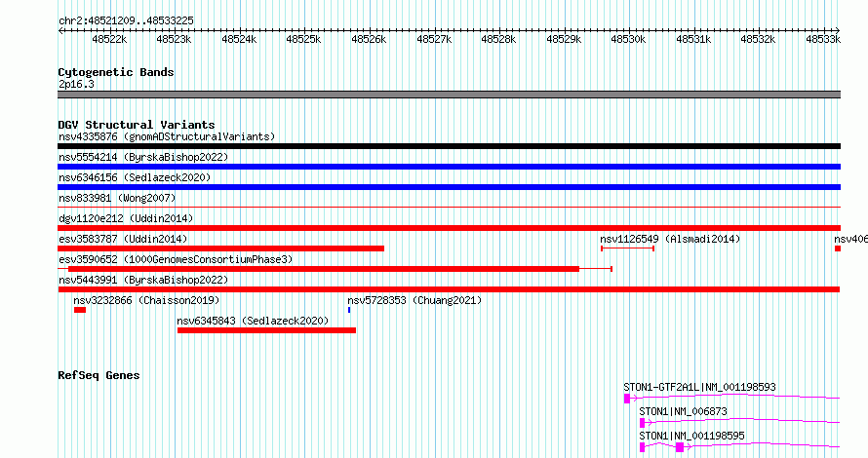Select the nsv6346156 Sedlazeck2020 blue bar

point(449,187)
